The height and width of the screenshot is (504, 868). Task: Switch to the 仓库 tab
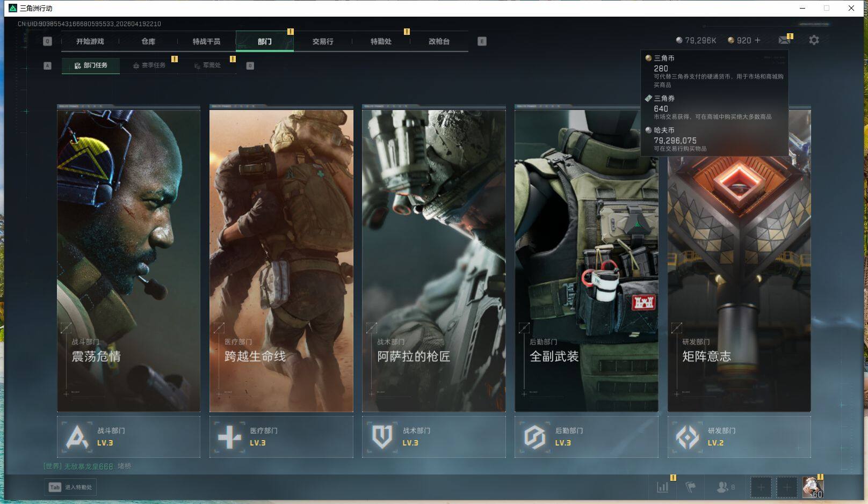click(148, 41)
